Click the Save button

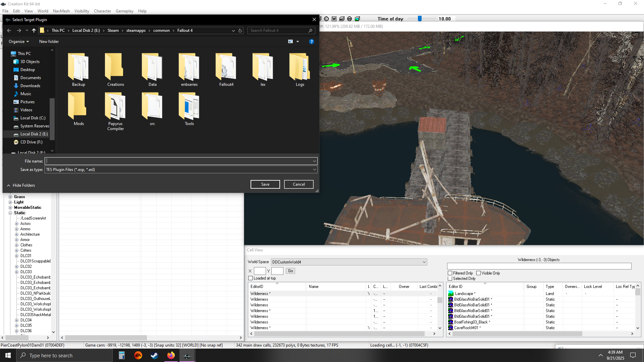(265, 184)
